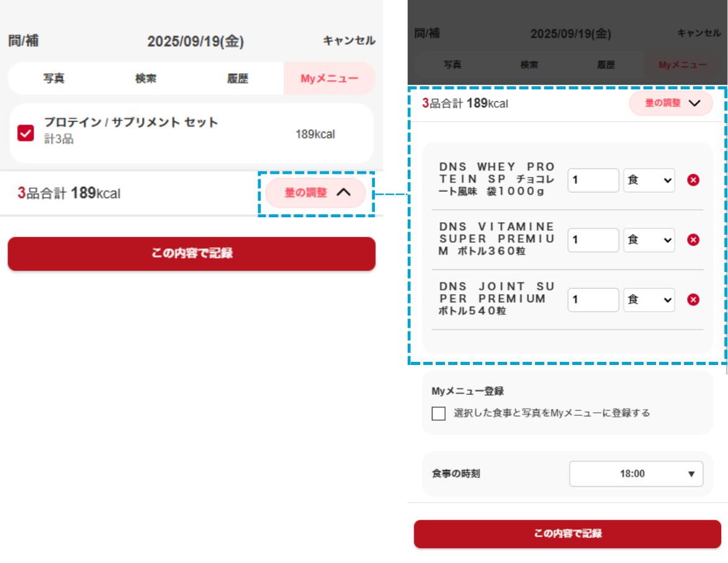Open unit dropdown for DNS VITAMINE item

649,240
